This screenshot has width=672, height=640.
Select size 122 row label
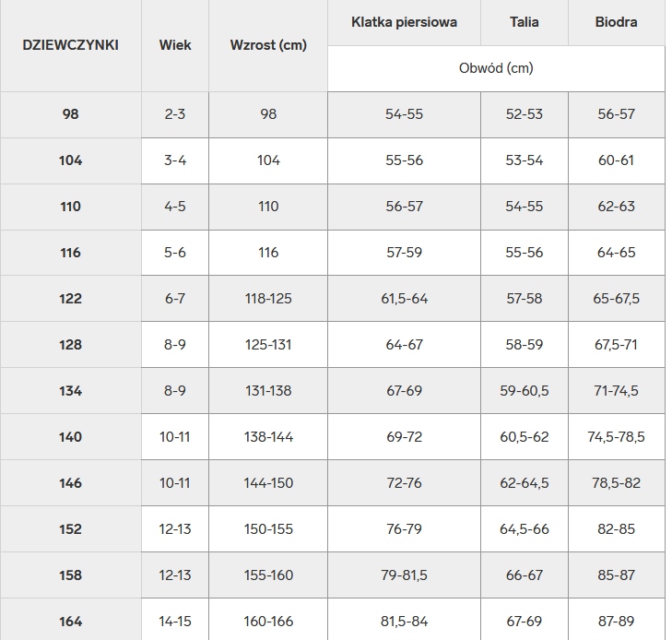pos(71,299)
